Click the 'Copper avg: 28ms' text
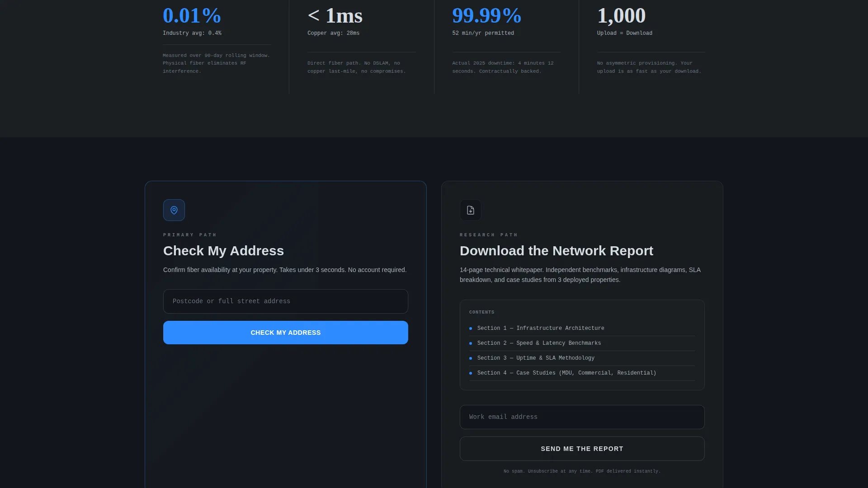Image resolution: width=868 pixels, height=488 pixels. pyautogui.click(x=334, y=33)
